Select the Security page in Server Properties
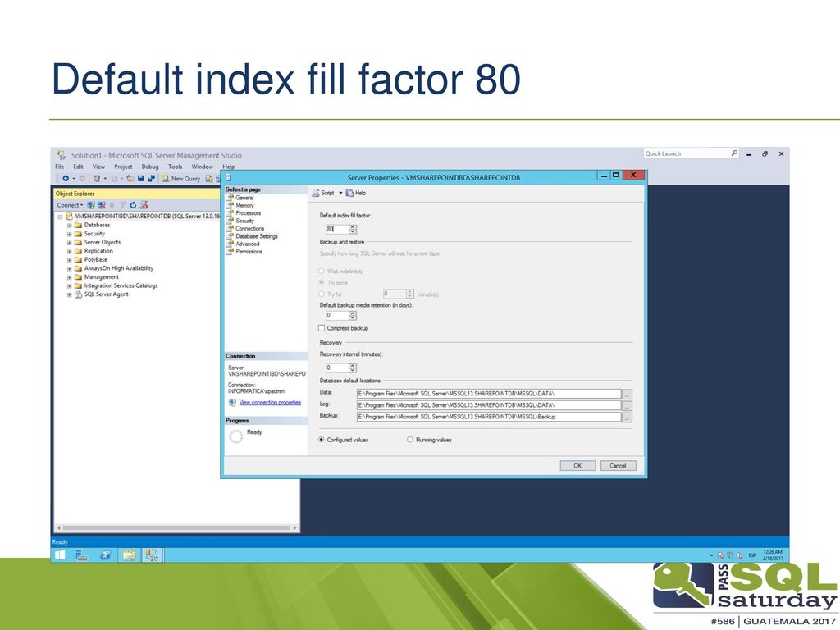This screenshot has height=630, width=840. (244, 221)
